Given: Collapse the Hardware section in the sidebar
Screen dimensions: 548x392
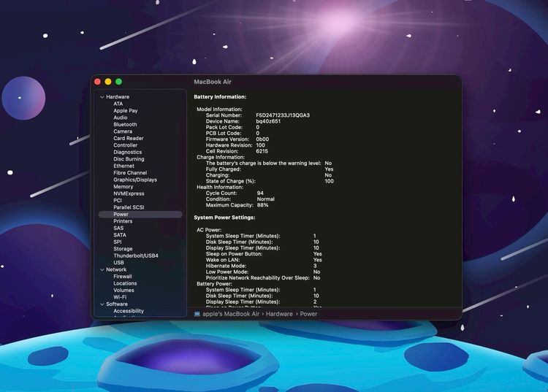Looking at the screenshot, I should click(102, 97).
